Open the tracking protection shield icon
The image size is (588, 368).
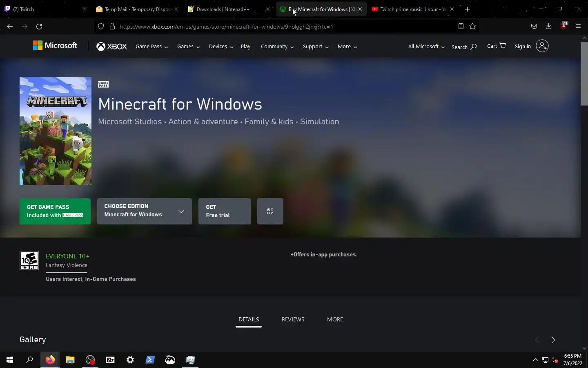click(x=101, y=27)
